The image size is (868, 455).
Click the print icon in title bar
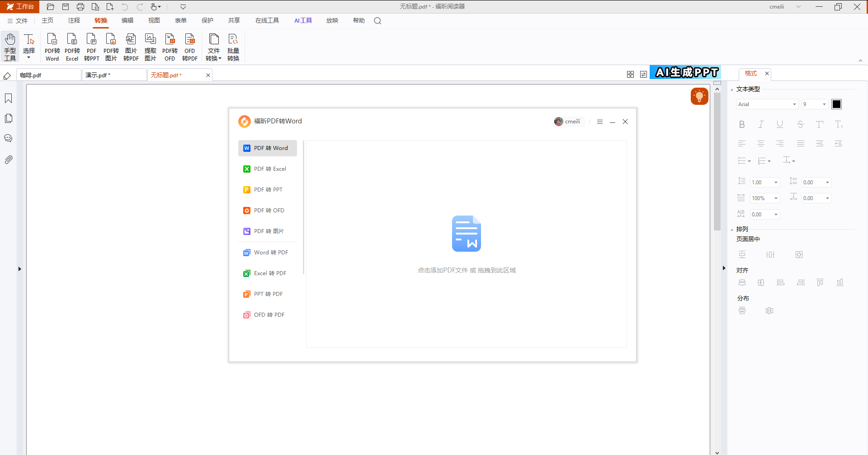pos(80,7)
